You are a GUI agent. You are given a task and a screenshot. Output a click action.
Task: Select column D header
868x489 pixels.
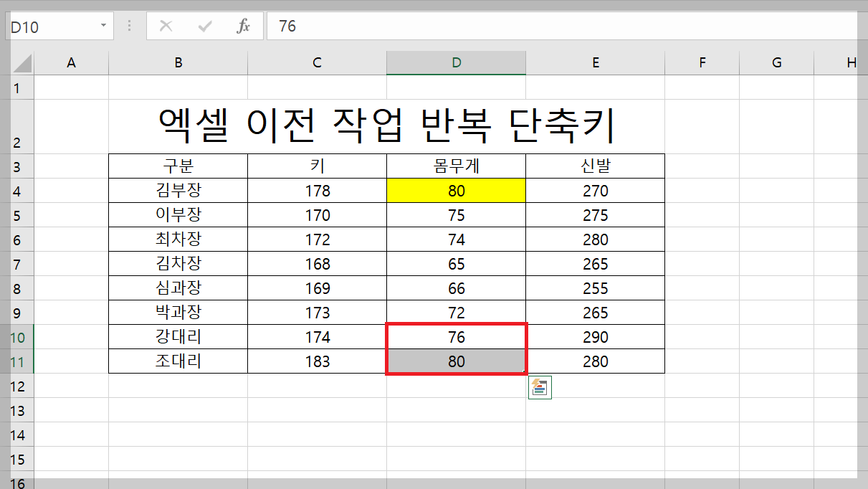coord(456,62)
